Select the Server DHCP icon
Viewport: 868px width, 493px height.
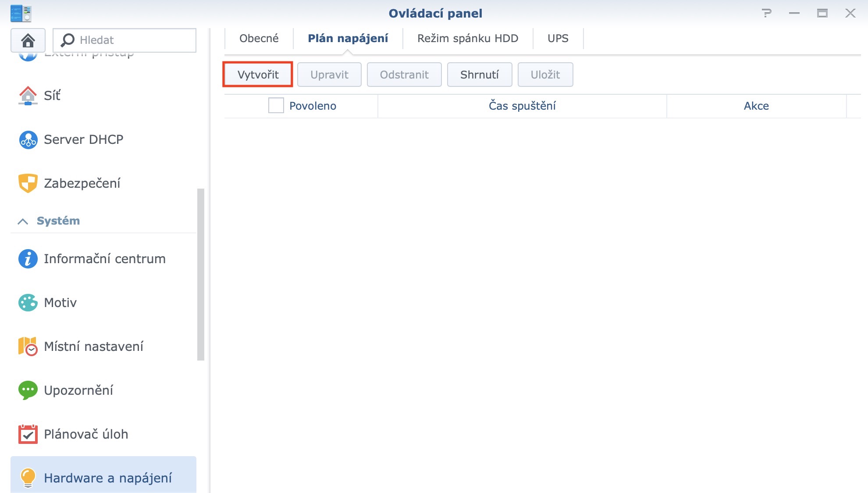(x=28, y=139)
